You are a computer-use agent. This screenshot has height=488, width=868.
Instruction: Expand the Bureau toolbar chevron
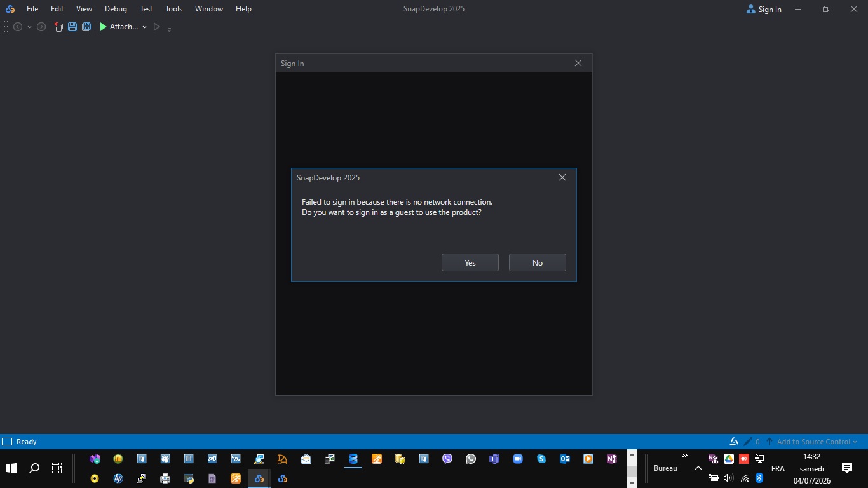685,456
